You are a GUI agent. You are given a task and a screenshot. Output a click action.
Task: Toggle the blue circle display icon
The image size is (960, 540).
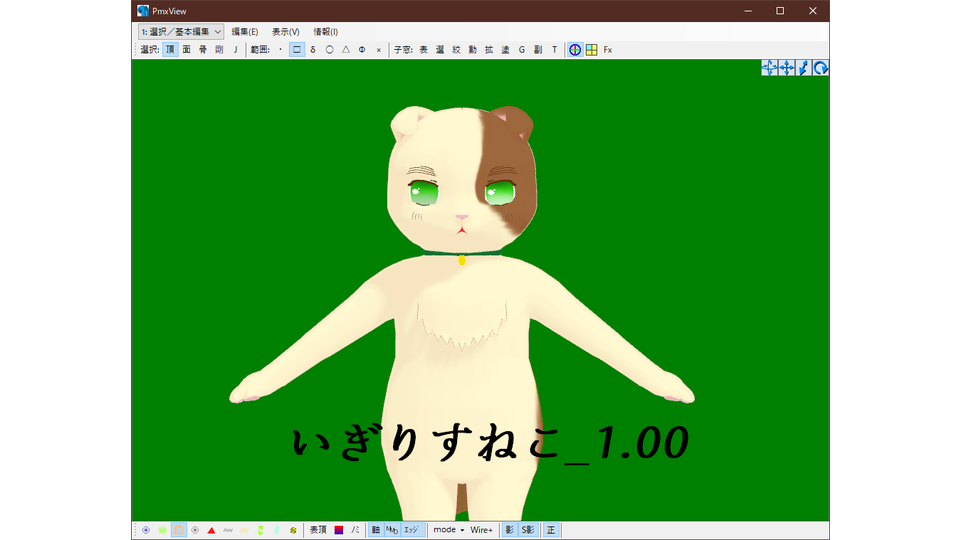[x=146, y=530]
